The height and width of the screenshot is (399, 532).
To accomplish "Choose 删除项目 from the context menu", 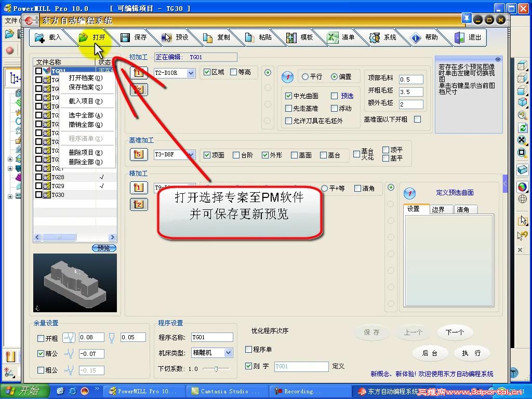I will click(x=86, y=153).
